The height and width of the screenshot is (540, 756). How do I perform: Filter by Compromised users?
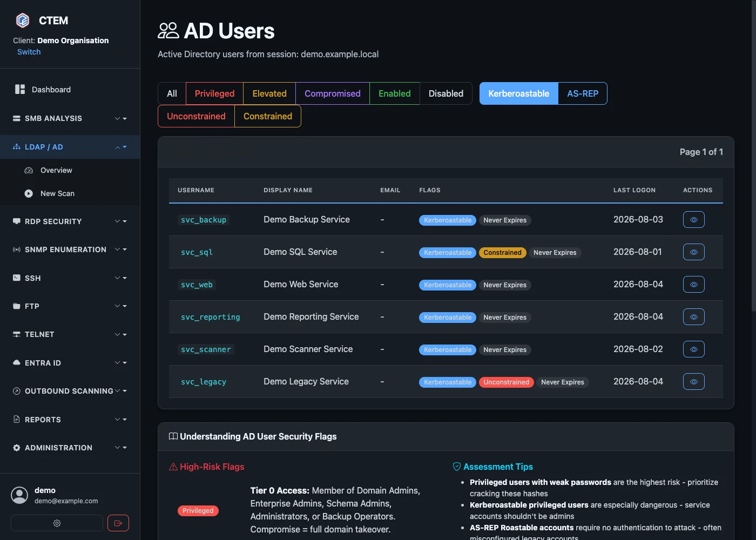coord(333,93)
